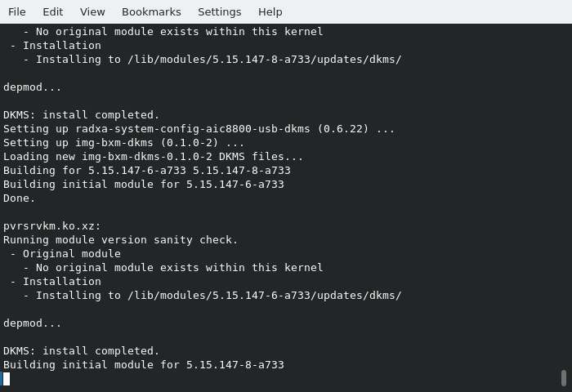The image size is (572, 392).
Task: Open the Help menu
Action: point(270,12)
